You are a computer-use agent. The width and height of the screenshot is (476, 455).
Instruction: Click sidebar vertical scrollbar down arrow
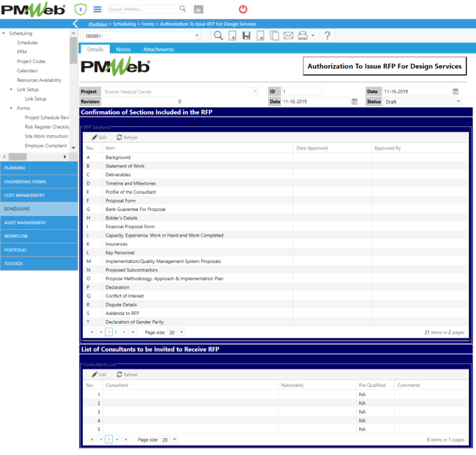point(74,148)
